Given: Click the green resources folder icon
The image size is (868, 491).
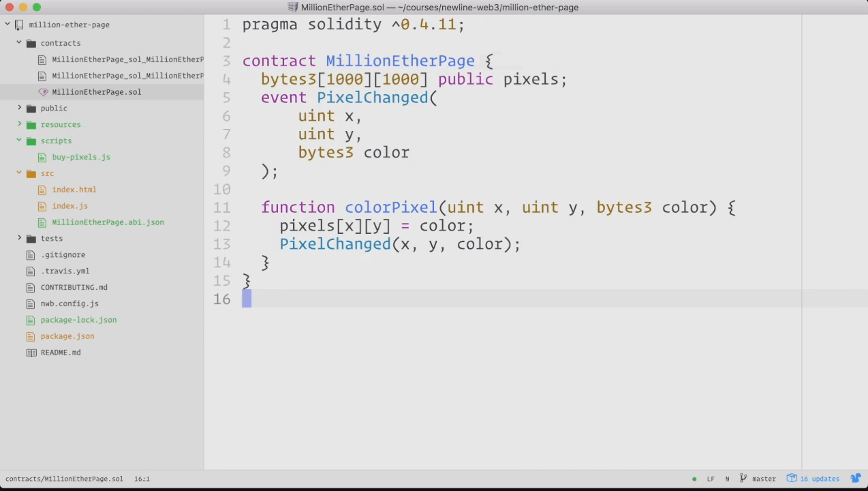Looking at the screenshot, I should click(x=31, y=125).
